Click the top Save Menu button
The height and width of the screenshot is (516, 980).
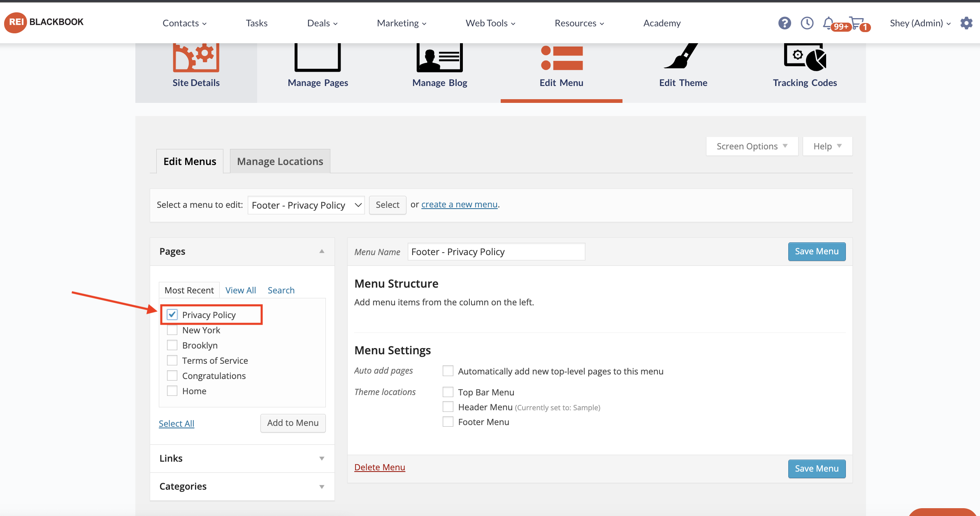(x=817, y=251)
